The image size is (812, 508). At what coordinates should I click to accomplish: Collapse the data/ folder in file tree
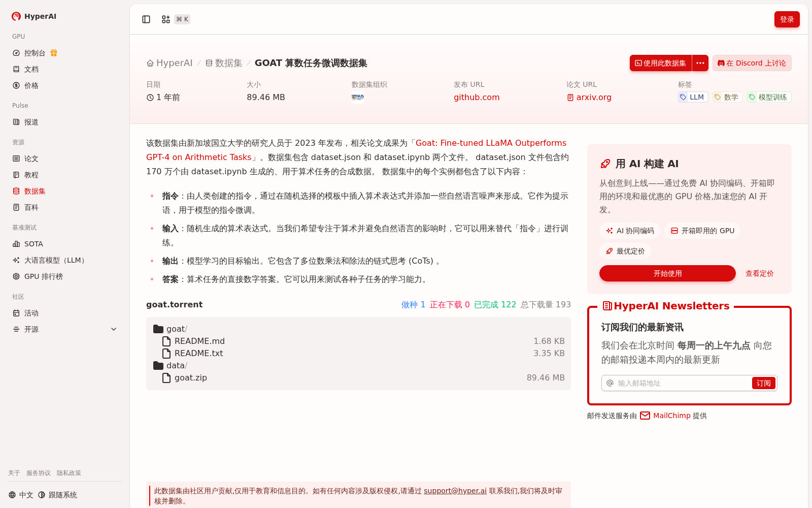point(158,365)
